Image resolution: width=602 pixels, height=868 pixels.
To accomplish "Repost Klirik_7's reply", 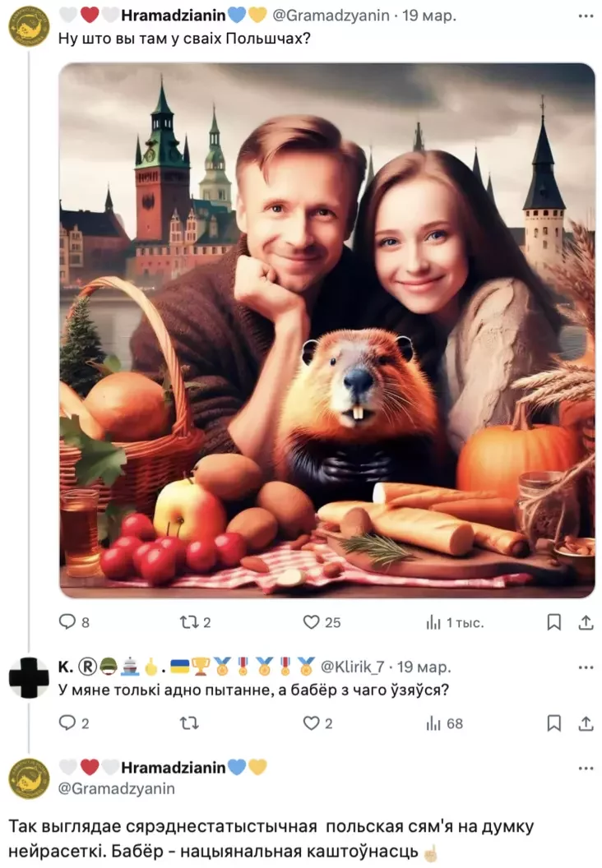I will click(190, 723).
